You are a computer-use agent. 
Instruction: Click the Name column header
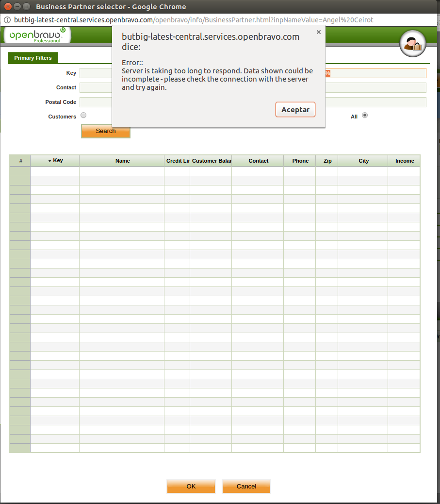point(122,161)
